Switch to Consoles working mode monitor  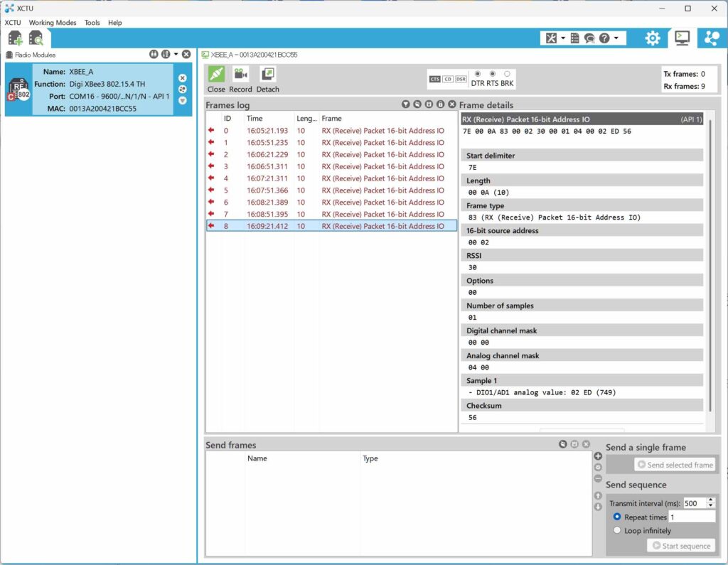point(682,38)
